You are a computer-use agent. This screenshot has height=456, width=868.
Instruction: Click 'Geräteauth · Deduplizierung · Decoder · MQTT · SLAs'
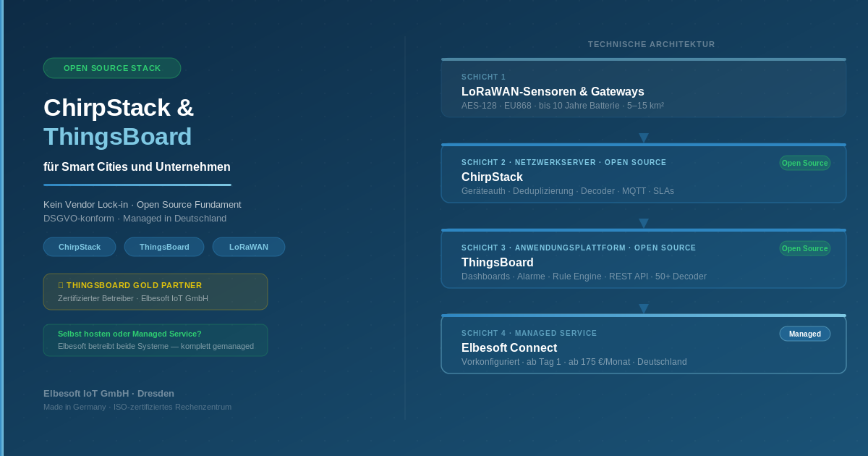pyautogui.click(x=568, y=191)
